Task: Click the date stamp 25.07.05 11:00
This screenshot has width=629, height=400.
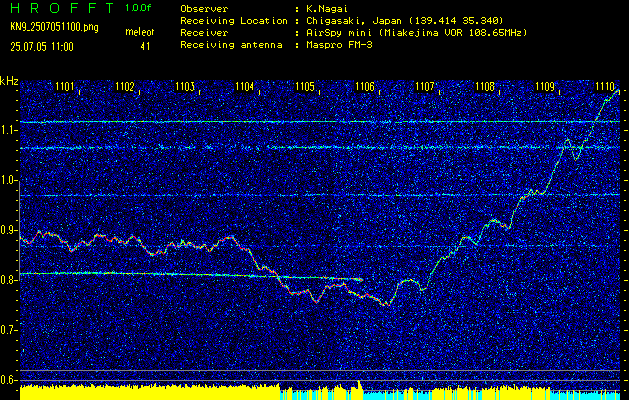Action: (x=42, y=47)
